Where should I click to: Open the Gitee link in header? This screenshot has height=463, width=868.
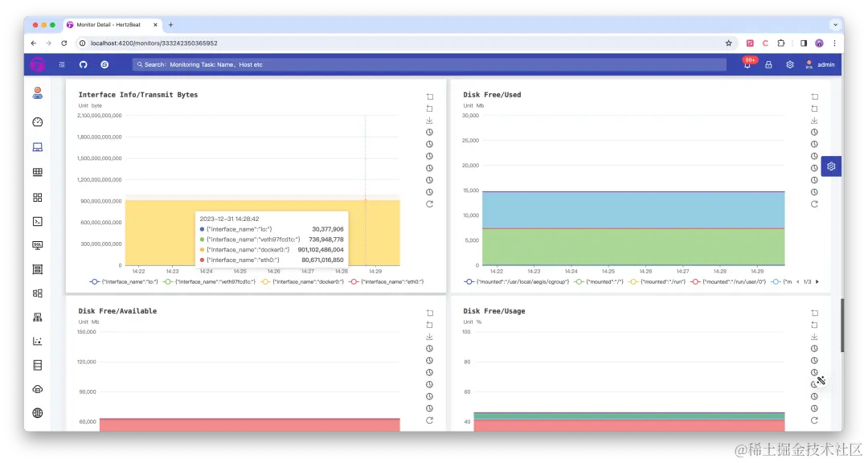click(x=104, y=65)
